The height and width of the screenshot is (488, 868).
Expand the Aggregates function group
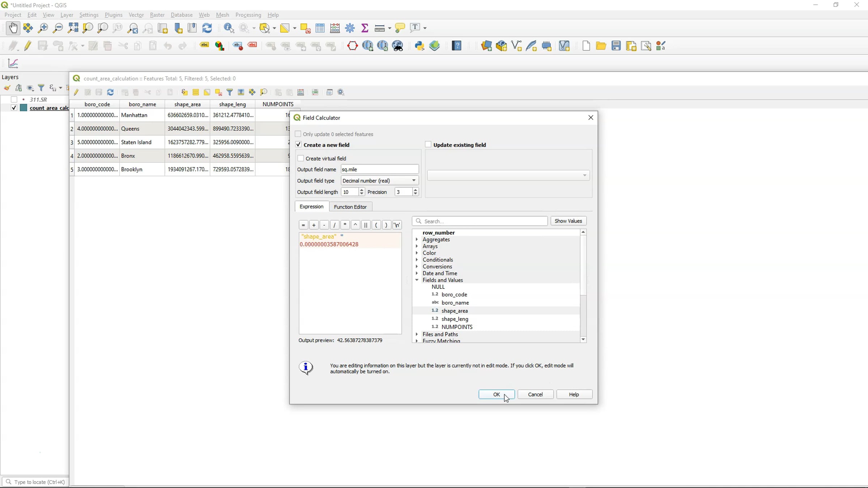tap(417, 239)
